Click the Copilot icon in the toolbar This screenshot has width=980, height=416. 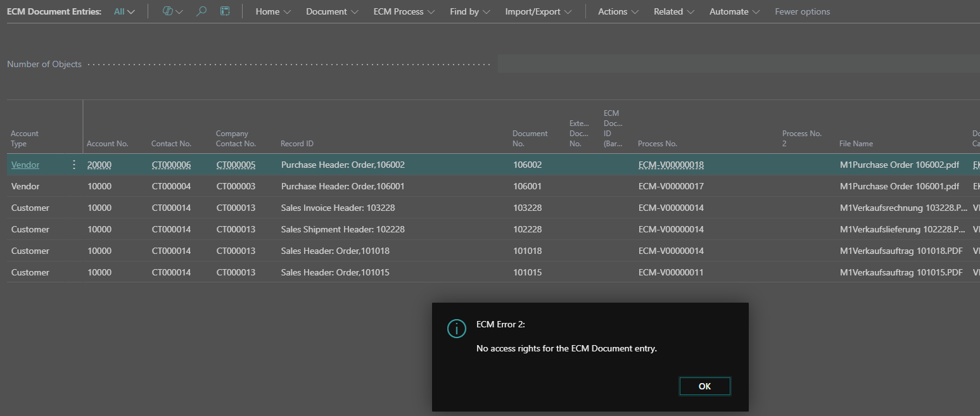point(168,11)
